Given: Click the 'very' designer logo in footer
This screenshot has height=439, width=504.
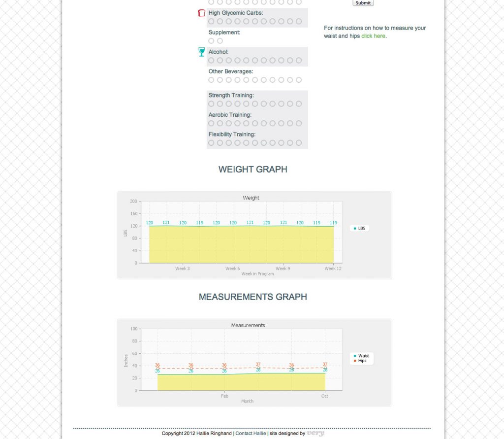Looking at the screenshot, I should [x=315, y=434].
